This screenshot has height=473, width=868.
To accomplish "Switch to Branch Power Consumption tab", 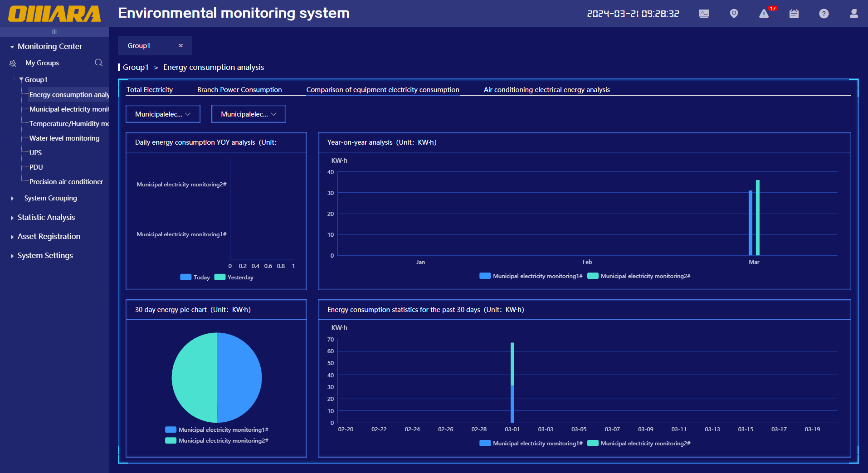I will (239, 90).
